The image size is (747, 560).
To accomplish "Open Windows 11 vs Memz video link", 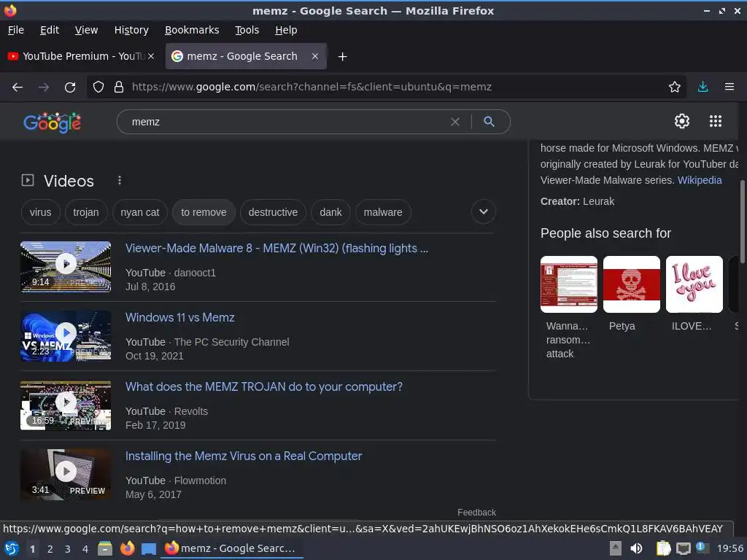I will pyautogui.click(x=180, y=318).
